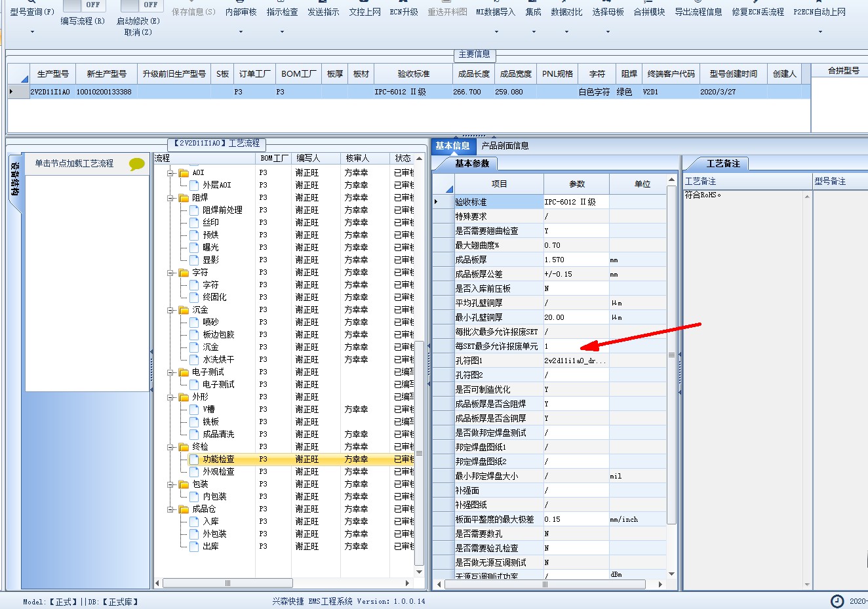Open the P2ECN自动上网 dropdown arrow
Image resolution: width=868 pixels, height=609 pixels.
819,31
